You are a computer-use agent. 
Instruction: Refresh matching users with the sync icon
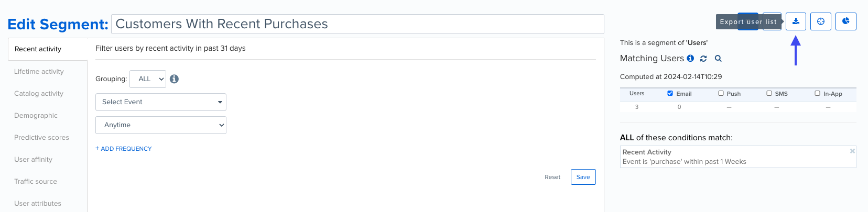pos(703,59)
